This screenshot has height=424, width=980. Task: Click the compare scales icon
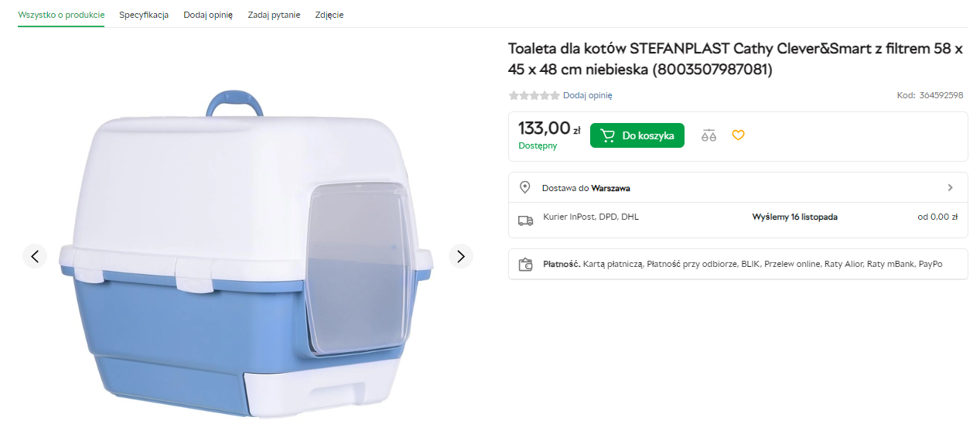point(709,135)
